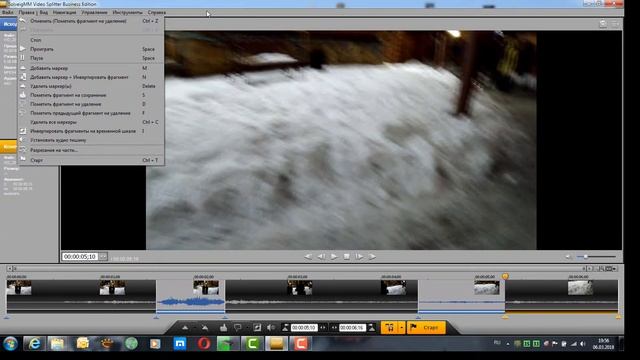Click the orange scissors trim icon button
This screenshot has width=640, height=360.
coord(389,328)
